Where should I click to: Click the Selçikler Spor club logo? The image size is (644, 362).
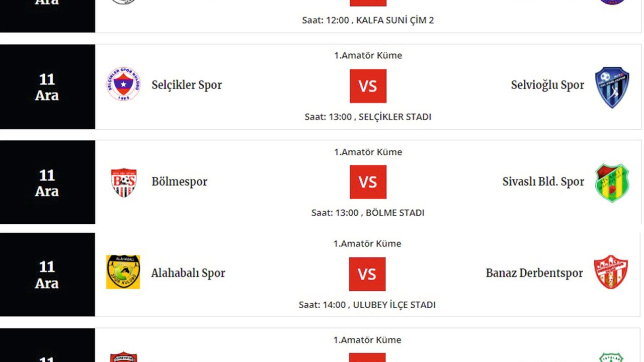point(123,84)
